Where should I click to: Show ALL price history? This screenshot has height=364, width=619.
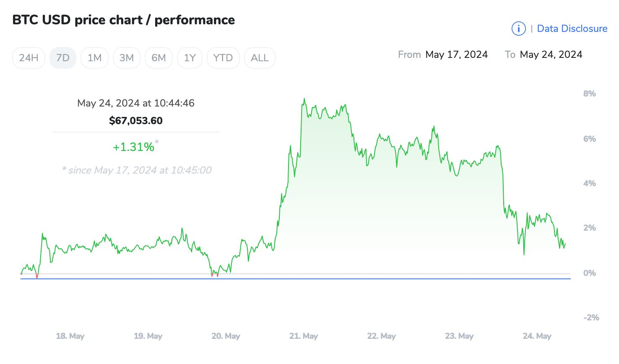(x=260, y=58)
